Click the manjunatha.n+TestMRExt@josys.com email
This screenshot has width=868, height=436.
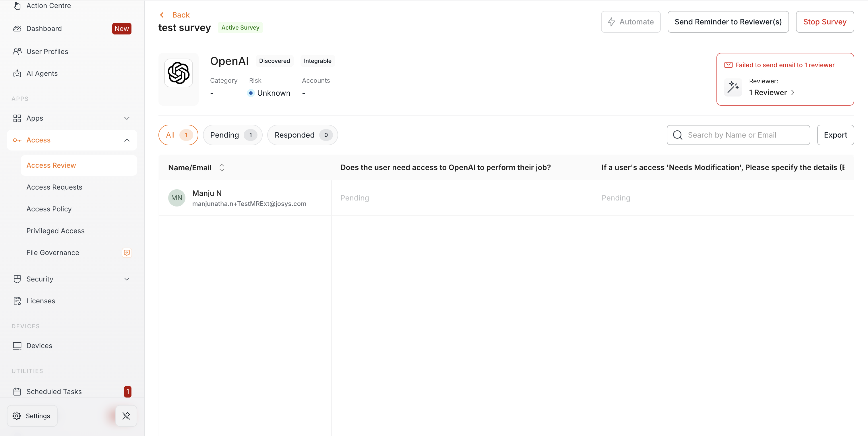[249, 204]
